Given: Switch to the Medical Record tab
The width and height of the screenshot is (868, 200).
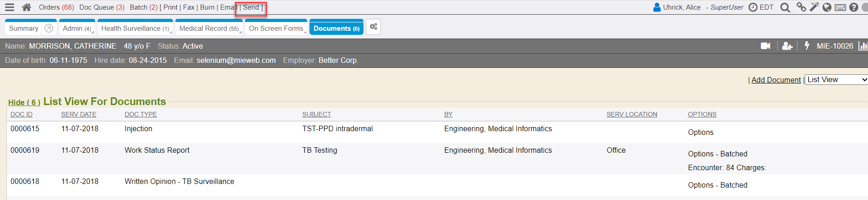Looking at the screenshot, I should [x=209, y=28].
